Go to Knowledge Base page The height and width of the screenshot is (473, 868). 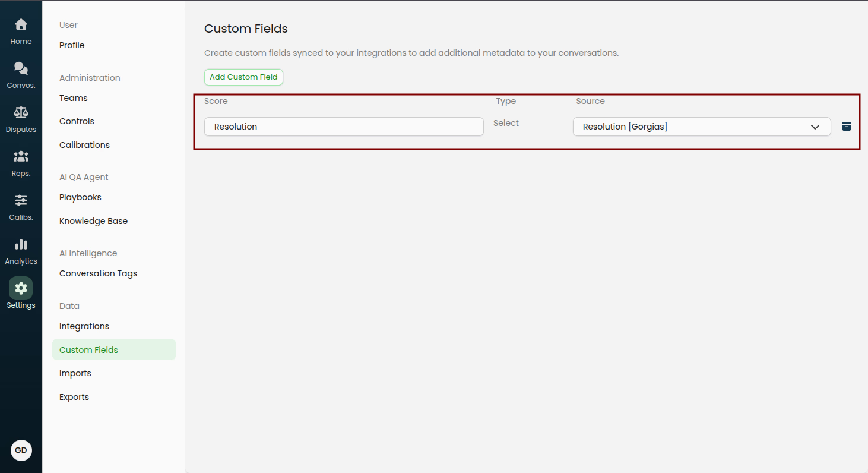(x=93, y=221)
